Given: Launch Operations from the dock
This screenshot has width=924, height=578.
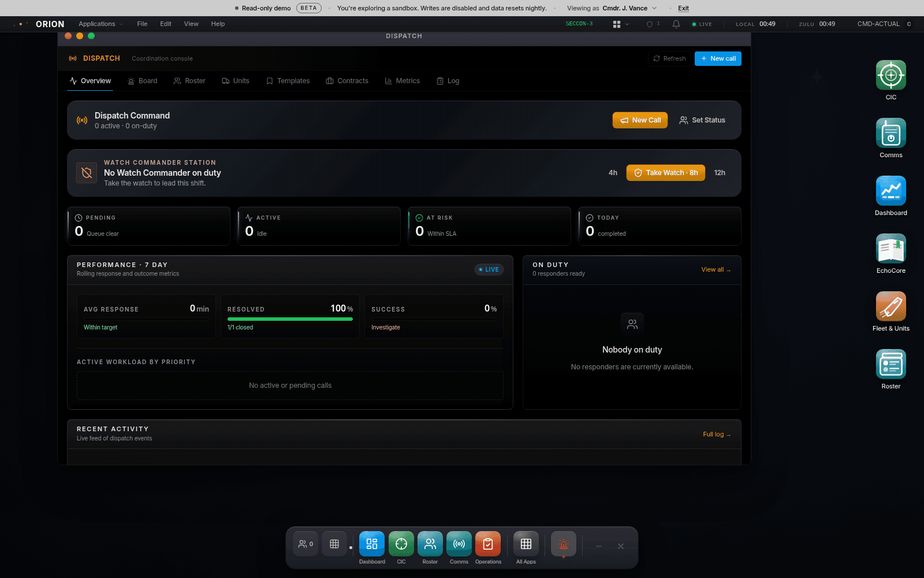Looking at the screenshot, I should 488,544.
